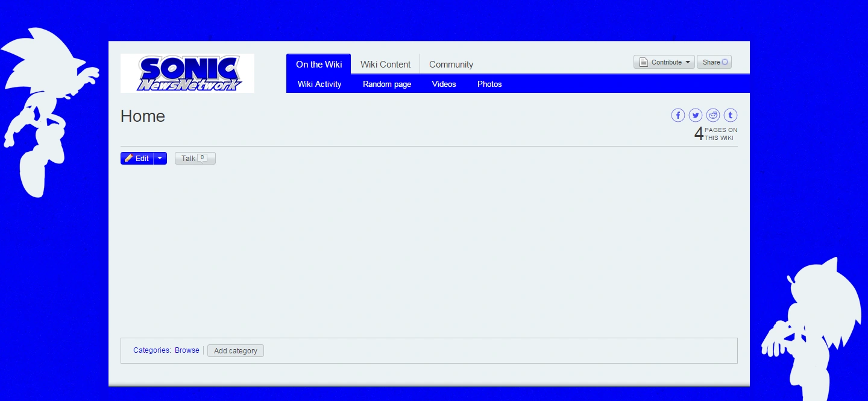
Task: Post the page to Tumblr
Action: pos(730,115)
